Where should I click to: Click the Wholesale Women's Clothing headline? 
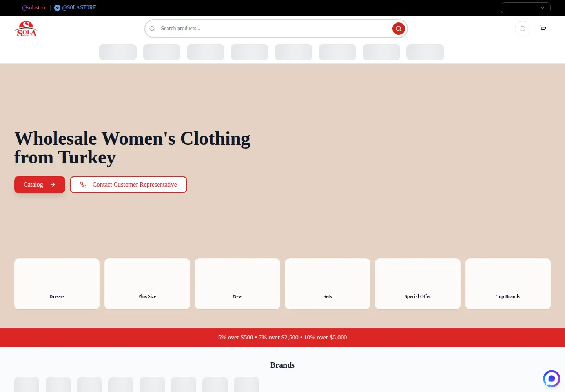pyautogui.click(x=132, y=148)
